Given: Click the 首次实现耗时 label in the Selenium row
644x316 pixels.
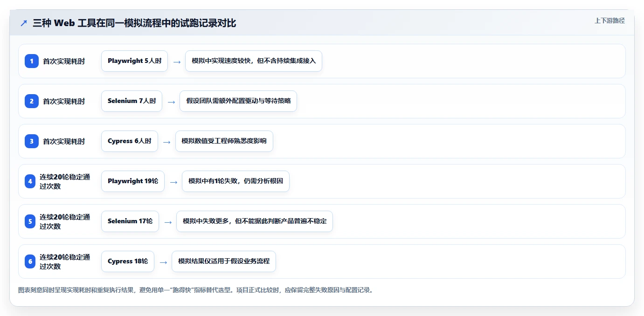Looking at the screenshot, I should click(x=64, y=102).
